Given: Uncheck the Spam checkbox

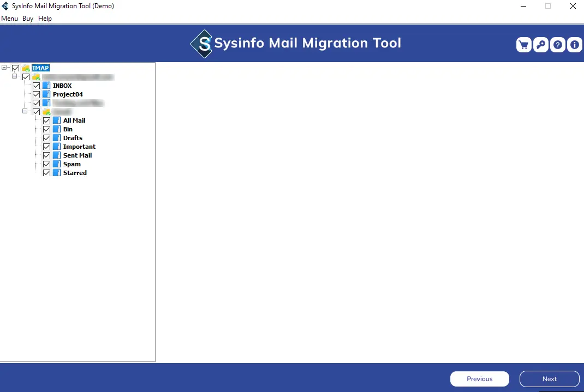Looking at the screenshot, I should coord(46,164).
